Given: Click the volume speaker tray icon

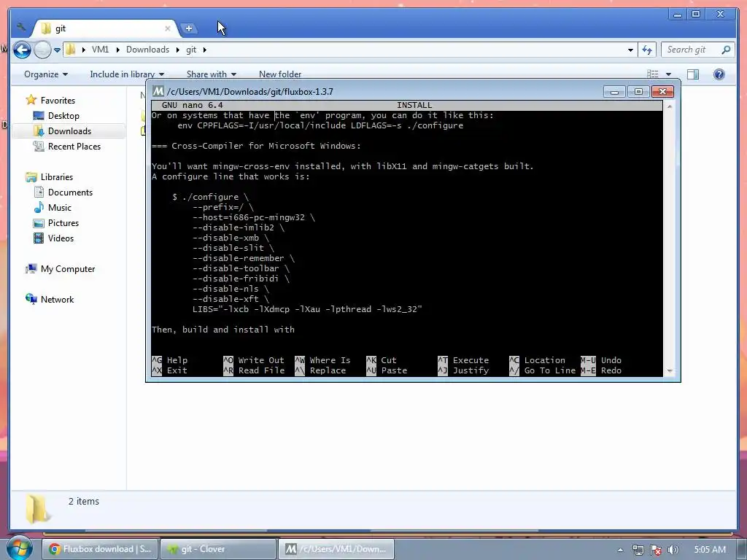Looking at the screenshot, I should coord(673,550).
